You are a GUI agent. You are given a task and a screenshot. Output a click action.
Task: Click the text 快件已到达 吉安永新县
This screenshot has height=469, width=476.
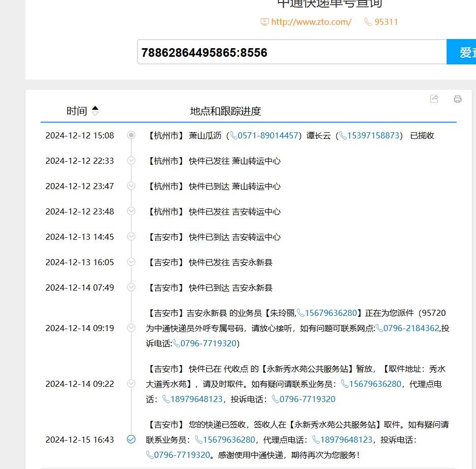point(231,287)
